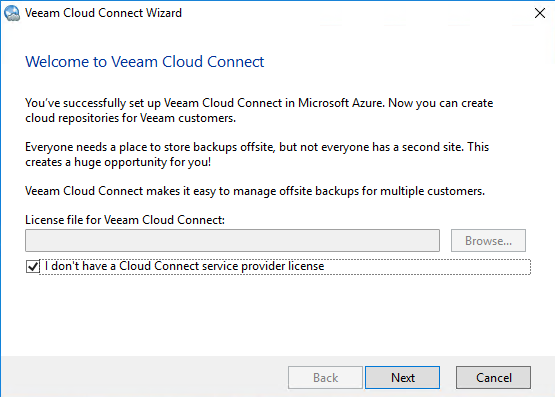Click the "Welcome to Veeam Cloud Connect" heading
This screenshot has width=555, height=397.
(x=144, y=62)
